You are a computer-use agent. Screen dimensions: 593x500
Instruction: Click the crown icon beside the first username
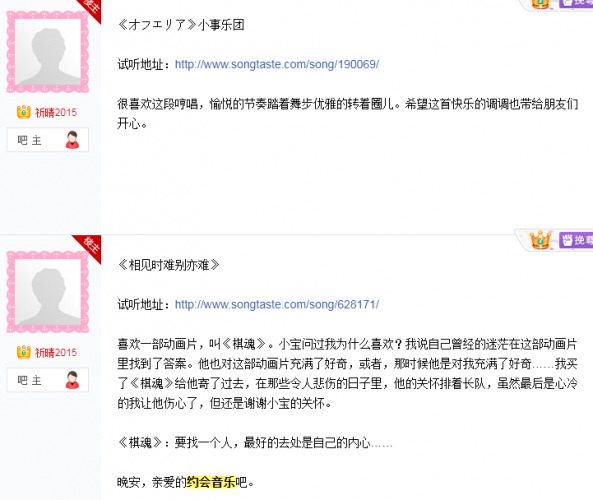(x=23, y=112)
